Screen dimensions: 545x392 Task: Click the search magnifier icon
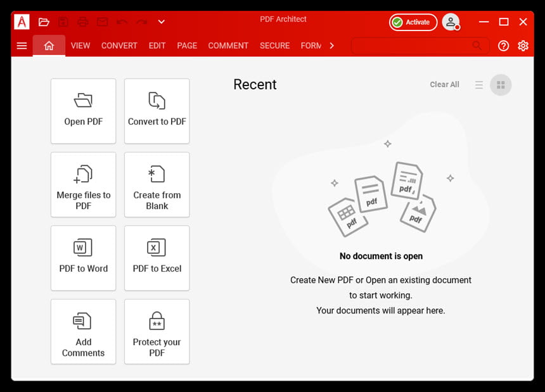click(x=477, y=46)
